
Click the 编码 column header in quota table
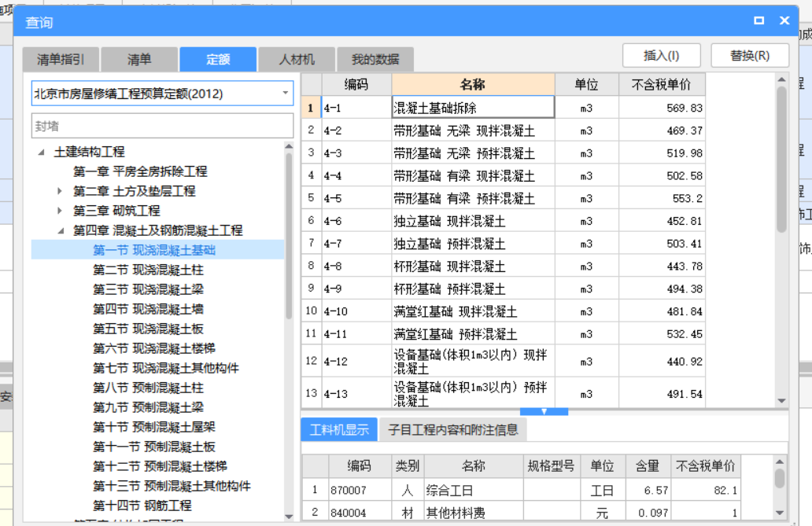(x=356, y=84)
